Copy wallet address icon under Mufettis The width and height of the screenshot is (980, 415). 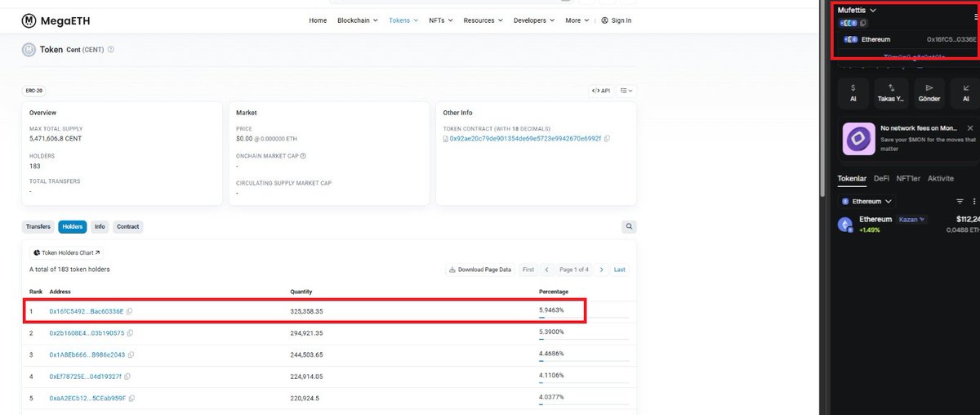coord(863,23)
